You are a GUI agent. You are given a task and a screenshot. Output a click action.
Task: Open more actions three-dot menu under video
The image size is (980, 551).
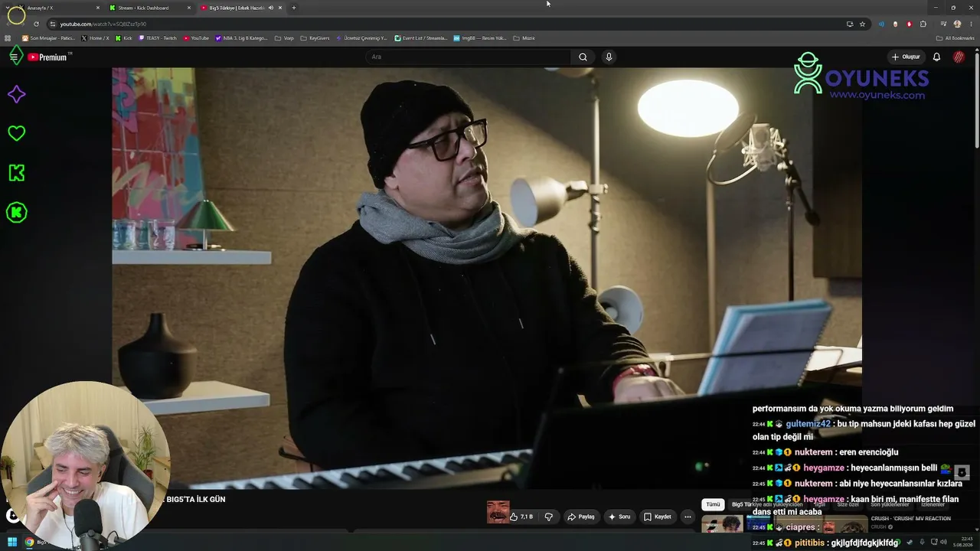tap(688, 517)
